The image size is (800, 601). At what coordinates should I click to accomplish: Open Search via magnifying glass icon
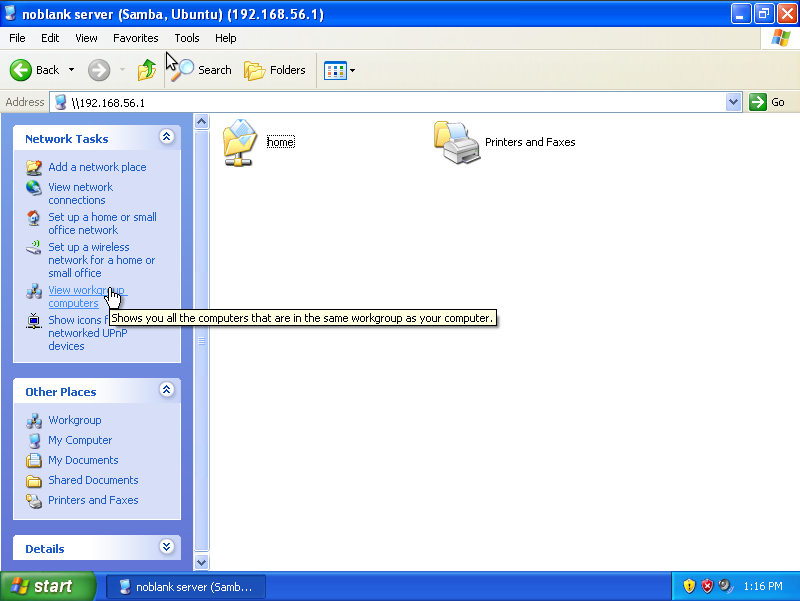coord(183,70)
